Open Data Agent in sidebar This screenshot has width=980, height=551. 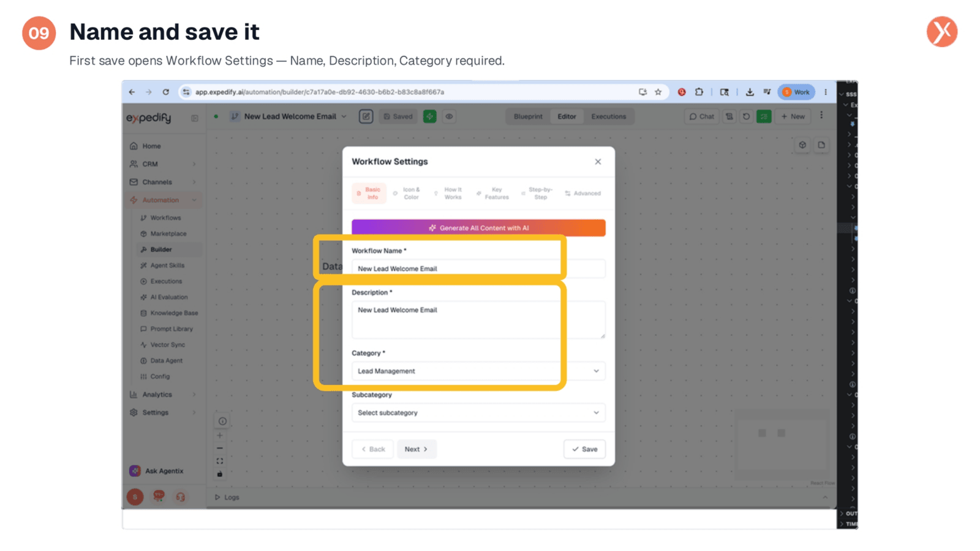pos(166,361)
